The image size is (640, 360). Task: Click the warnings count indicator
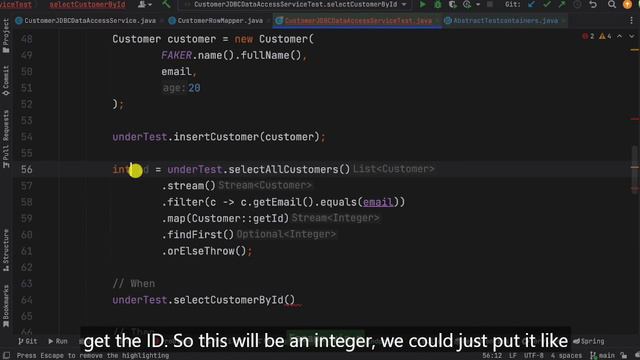[x=605, y=36]
